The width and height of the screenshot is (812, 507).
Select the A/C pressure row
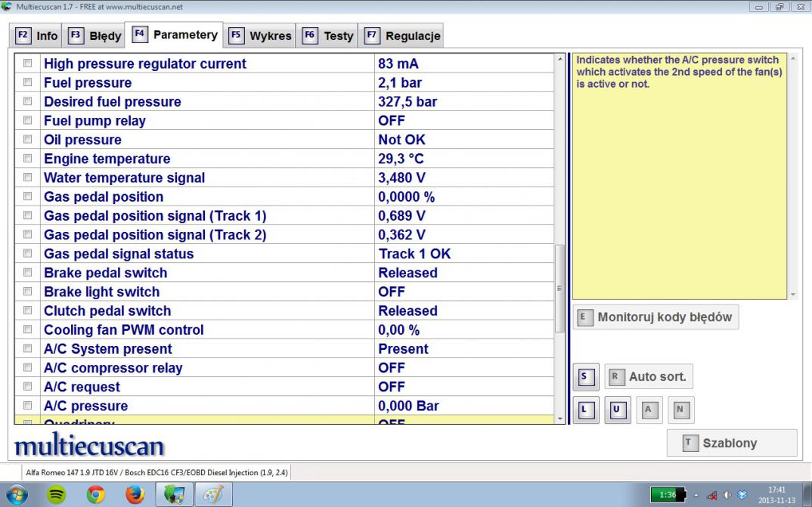tap(284, 406)
